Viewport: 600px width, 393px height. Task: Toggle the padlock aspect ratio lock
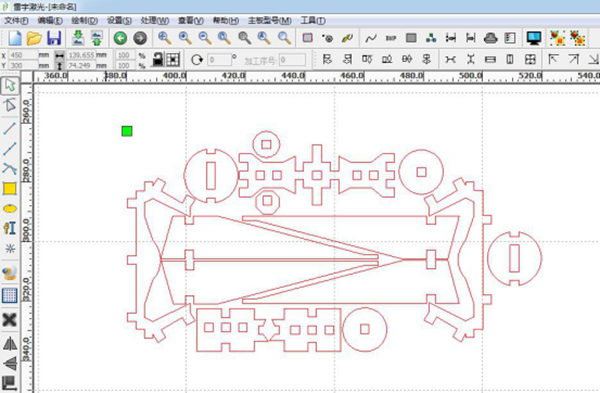tap(157, 59)
